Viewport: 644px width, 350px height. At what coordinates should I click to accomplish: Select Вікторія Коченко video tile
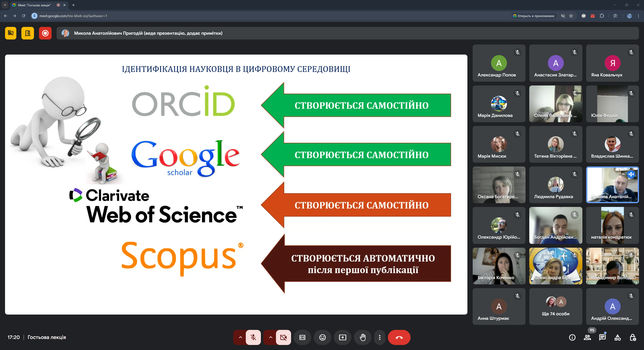(x=499, y=266)
